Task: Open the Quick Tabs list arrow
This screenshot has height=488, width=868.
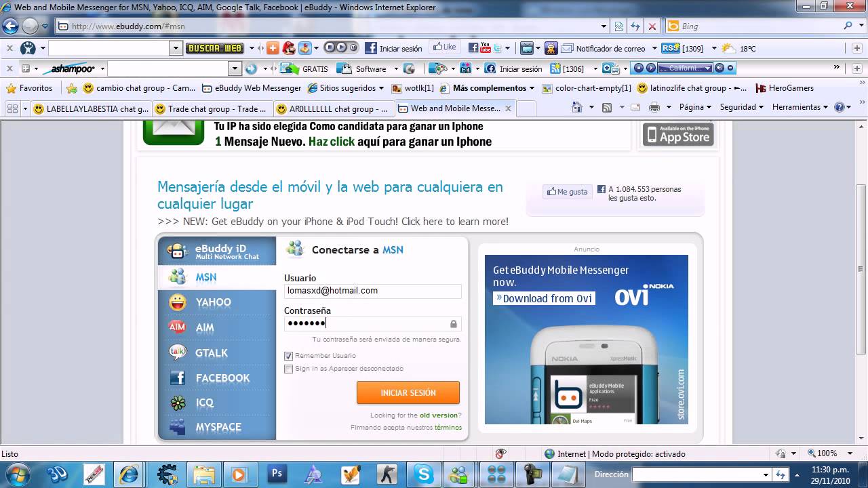Action: coord(26,108)
